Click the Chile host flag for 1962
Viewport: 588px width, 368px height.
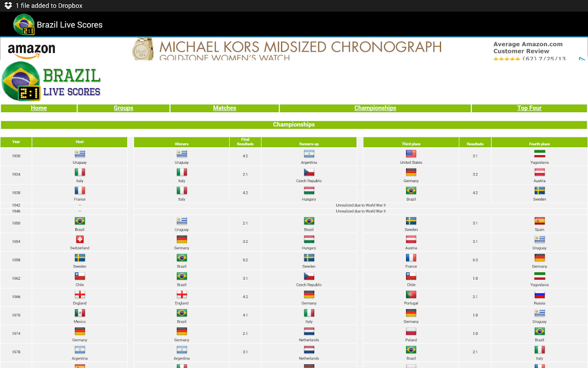(80, 276)
